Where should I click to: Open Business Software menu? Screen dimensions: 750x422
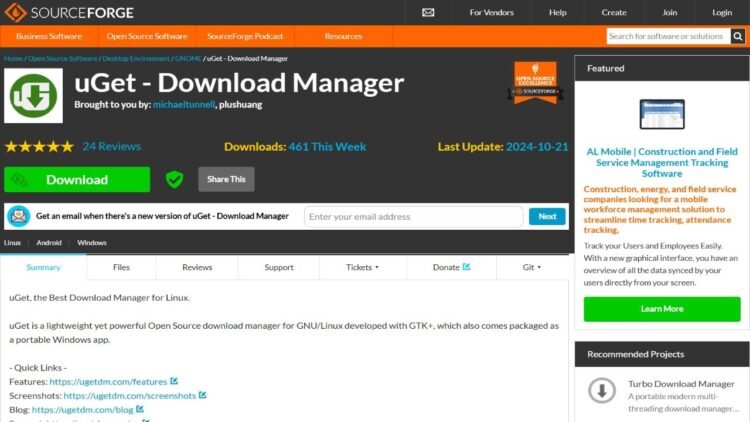(49, 36)
